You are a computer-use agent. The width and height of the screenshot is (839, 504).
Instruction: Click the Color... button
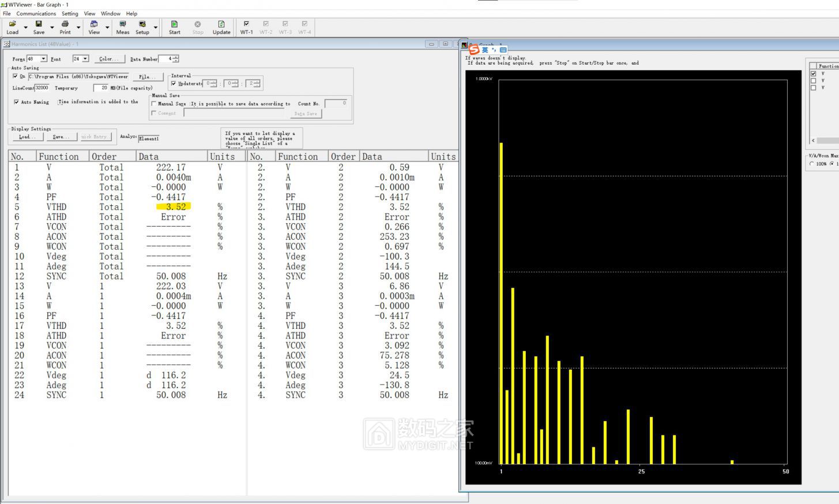108,59
